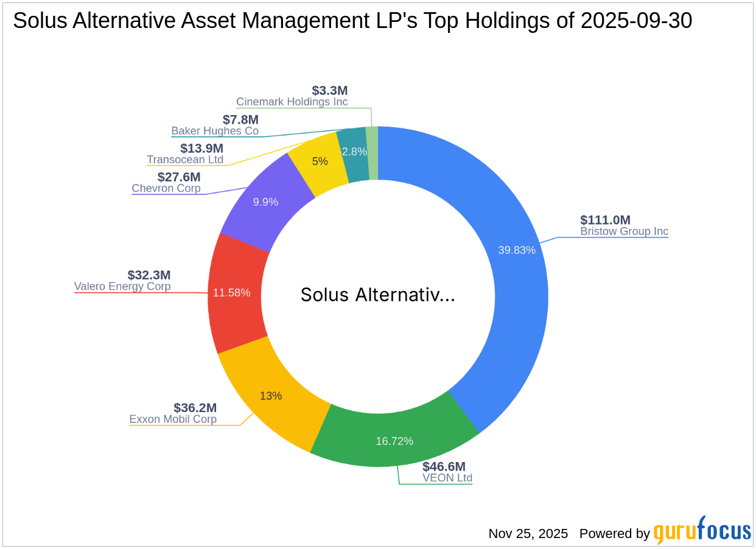
Task: Click the $111.0M value label
Action: coord(604,220)
